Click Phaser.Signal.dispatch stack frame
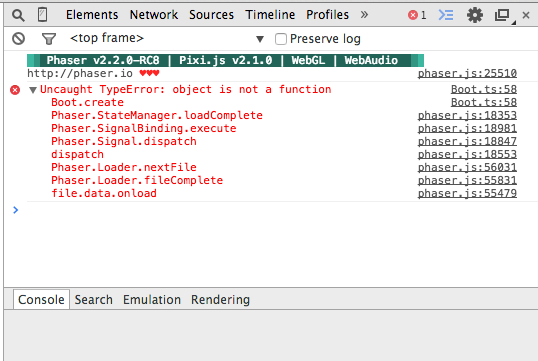Image resolution: width=538 pixels, height=361 pixels. coord(124,142)
